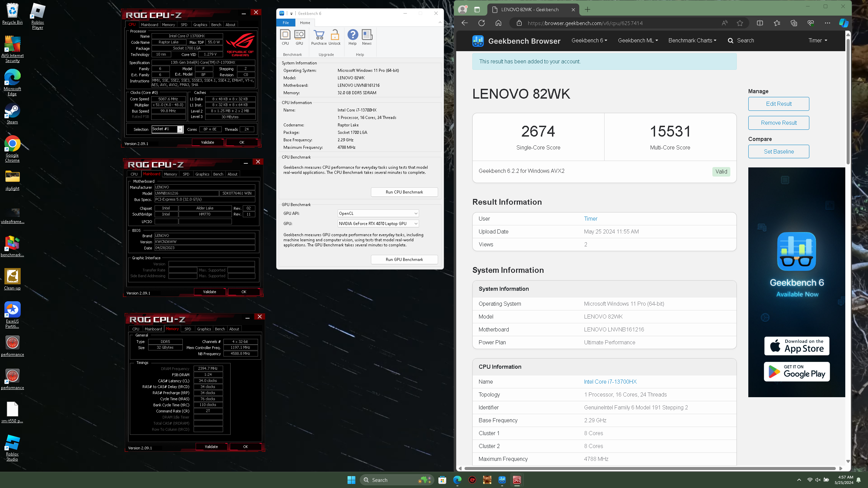The width and height of the screenshot is (868, 488).
Task: Go to browser home page
Action: (x=498, y=23)
